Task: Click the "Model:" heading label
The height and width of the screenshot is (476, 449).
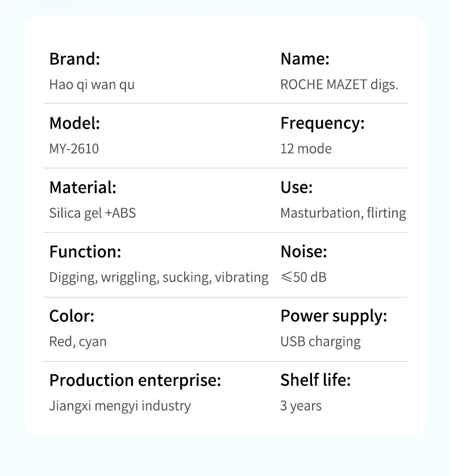Action: 74,123
